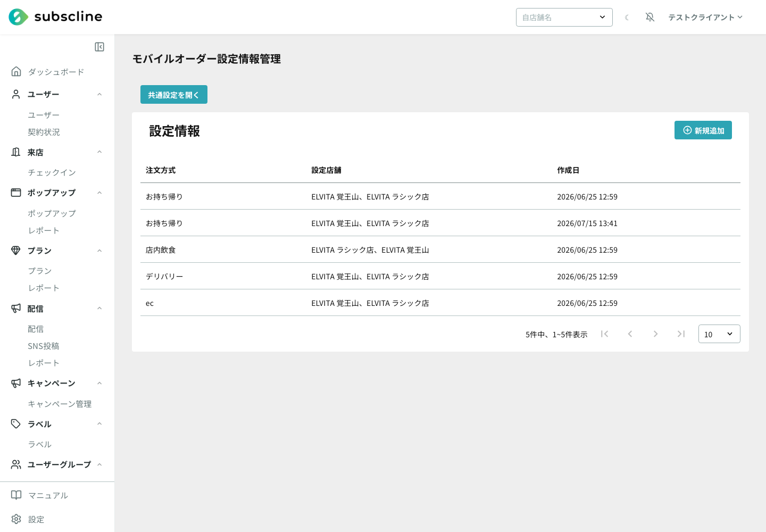Screen dimensions: 766x532
Task: Go to next page of table
Action: point(655,334)
